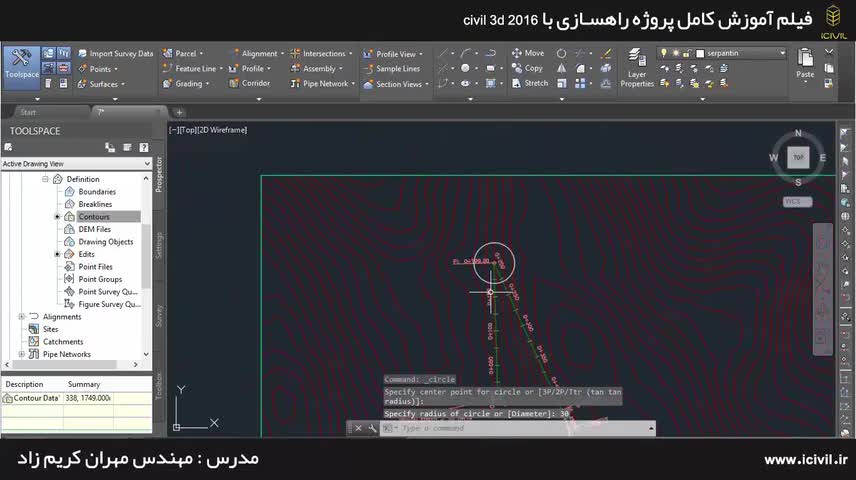
Task: Add a new drawing tab with plus
Action: click(x=179, y=112)
